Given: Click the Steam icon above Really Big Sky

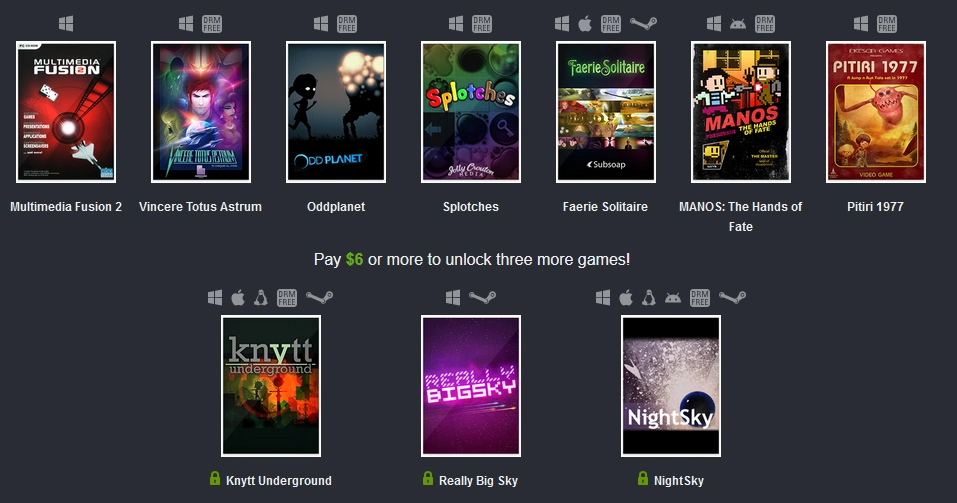Looking at the screenshot, I should coord(482,297).
